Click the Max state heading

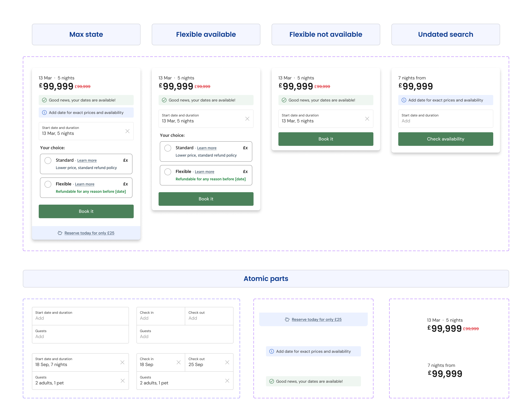click(x=86, y=34)
